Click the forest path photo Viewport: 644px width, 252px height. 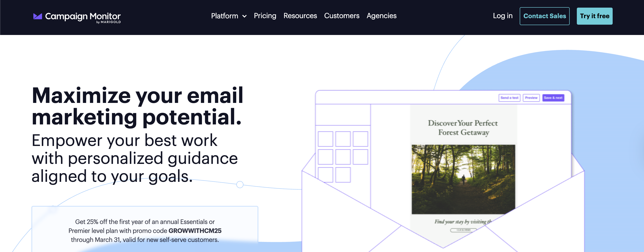pyautogui.click(x=463, y=179)
